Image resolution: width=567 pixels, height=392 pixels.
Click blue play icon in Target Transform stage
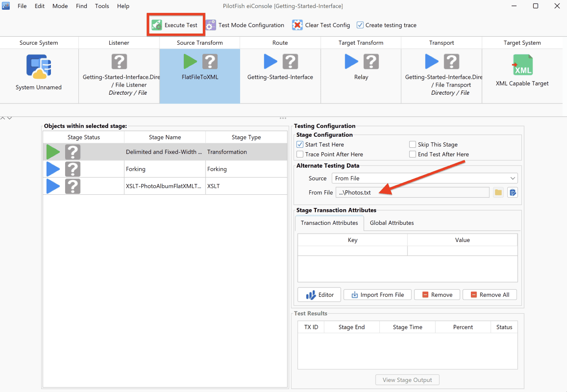[351, 61]
